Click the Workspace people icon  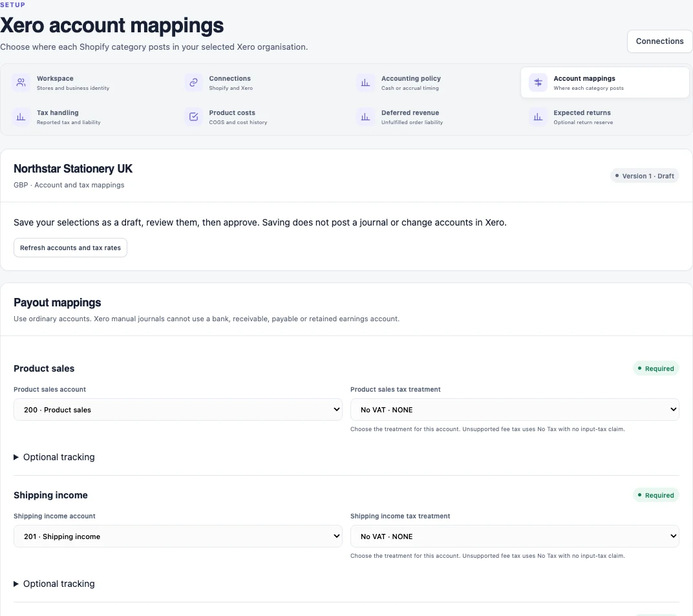pyautogui.click(x=21, y=83)
